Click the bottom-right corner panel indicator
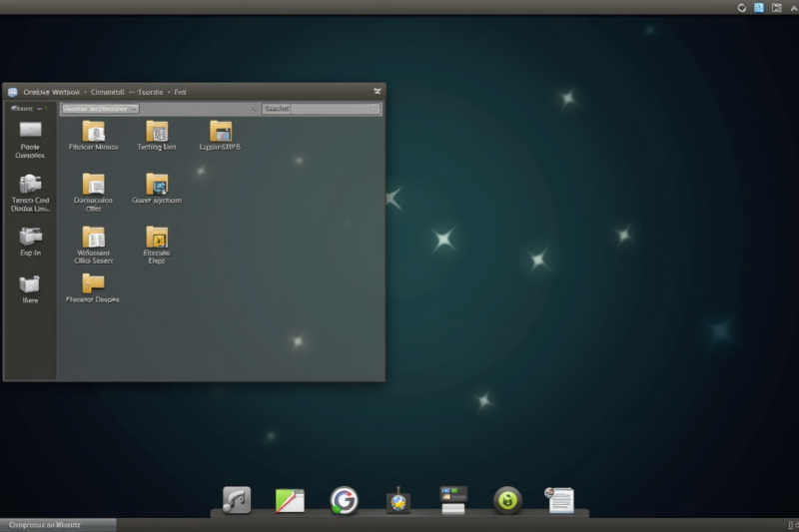 point(793,525)
